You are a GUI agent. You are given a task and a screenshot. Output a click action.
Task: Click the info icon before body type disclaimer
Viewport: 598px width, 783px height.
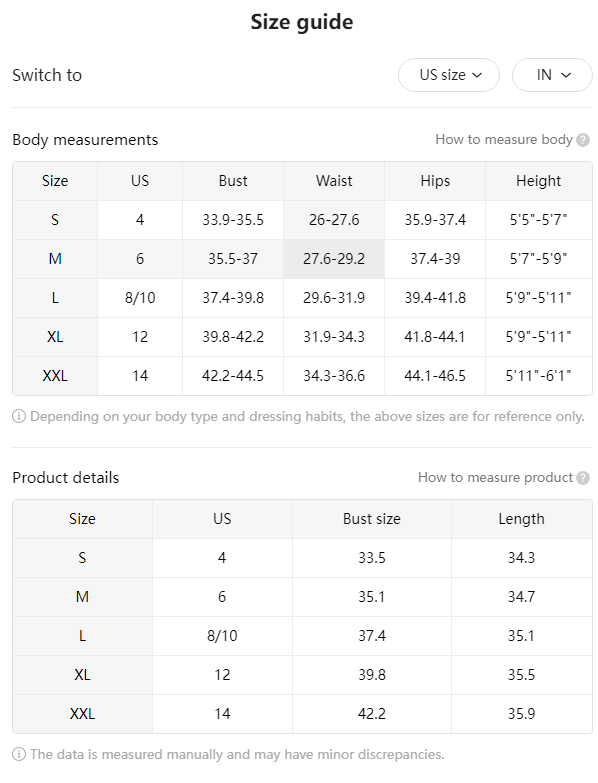[x=18, y=416]
